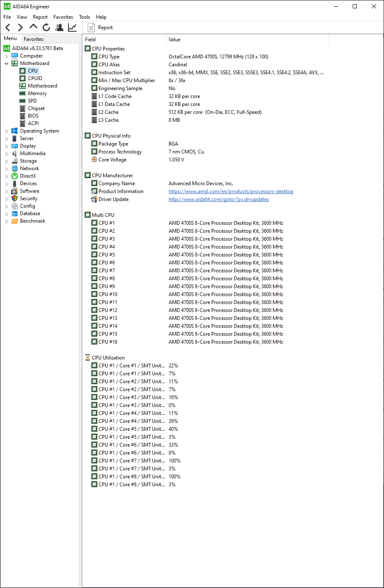The width and height of the screenshot is (384, 588).
Task: Click the Security shield icon in the tree
Action: pos(15,199)
